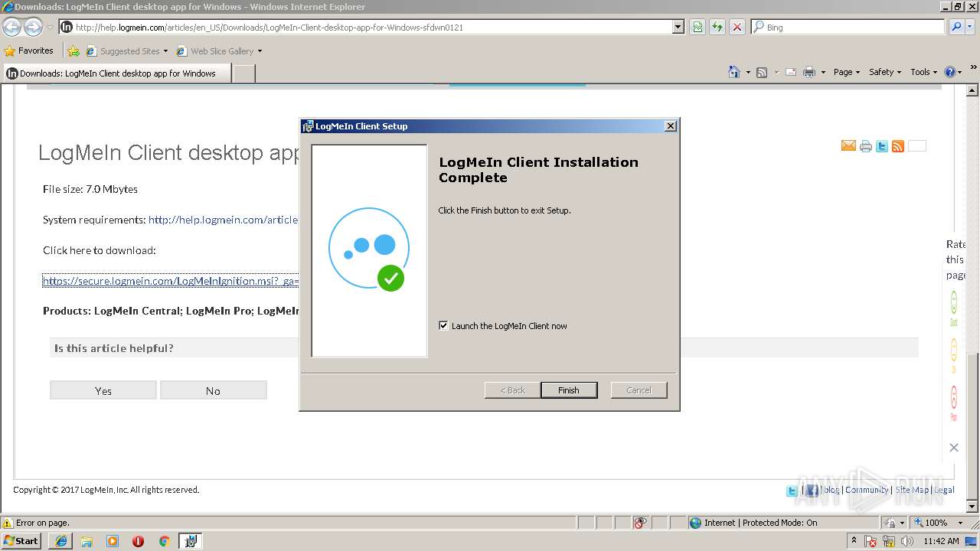The image size is (980, 551).
Task: Click the RSS feeds icon in command bar
Action: click(x=762, y=72)
